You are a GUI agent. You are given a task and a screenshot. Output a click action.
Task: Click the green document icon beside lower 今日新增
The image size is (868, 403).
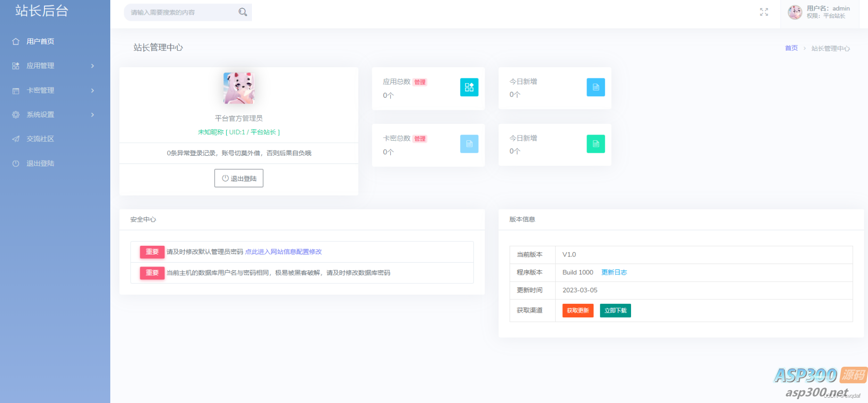pyautogui.click(x=596, y=144)
